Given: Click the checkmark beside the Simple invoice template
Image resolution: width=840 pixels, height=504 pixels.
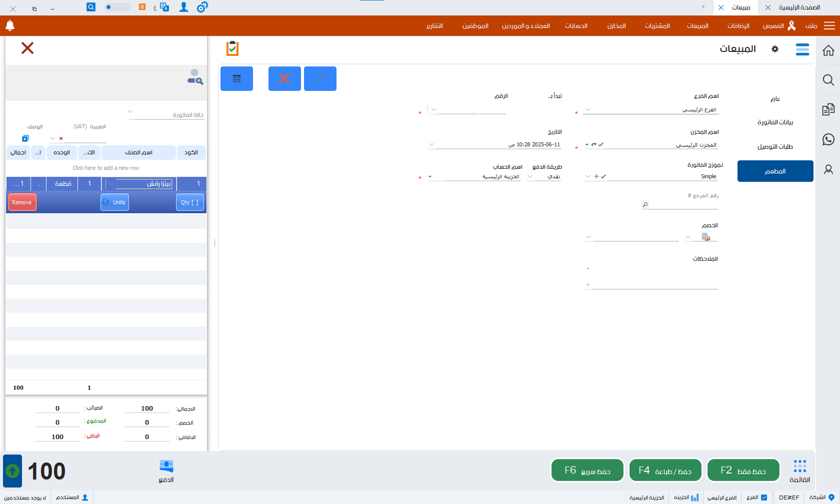Looking at the screenshot, I should [x=603, y=176].
